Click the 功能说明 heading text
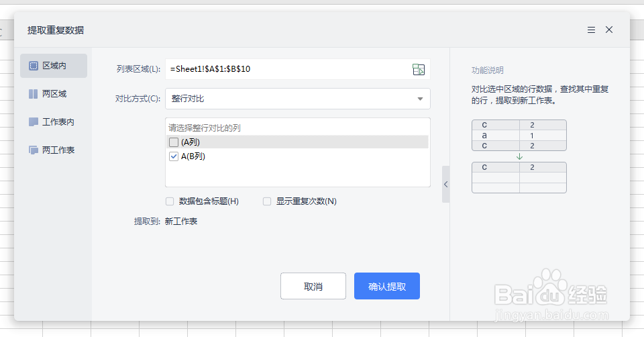Viewport: 644px width, 337px height. tap(488, 70)
